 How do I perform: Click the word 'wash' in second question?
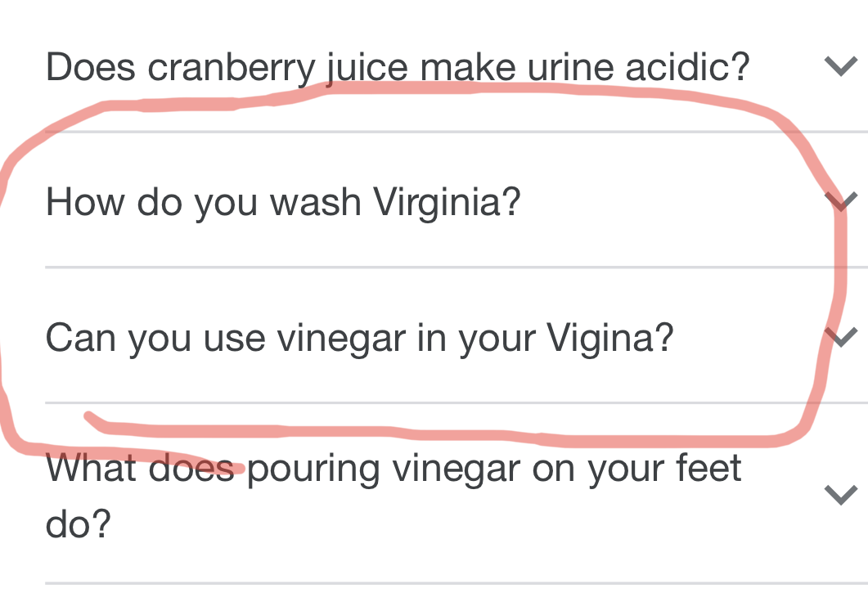316,201
